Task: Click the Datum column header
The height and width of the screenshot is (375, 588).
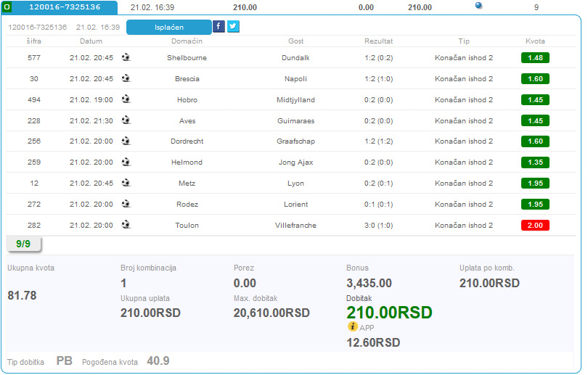Action: pyautogui.click(x=91, y=41)
